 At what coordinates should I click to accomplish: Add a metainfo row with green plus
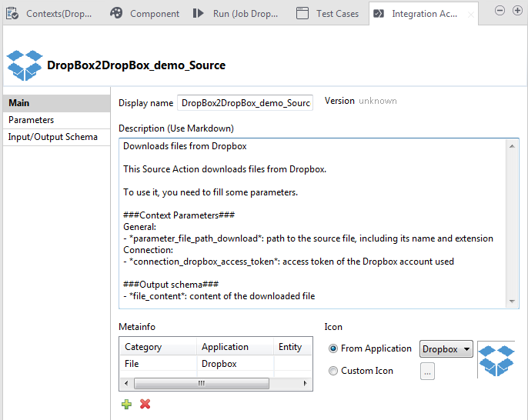(x=126, y=404)
